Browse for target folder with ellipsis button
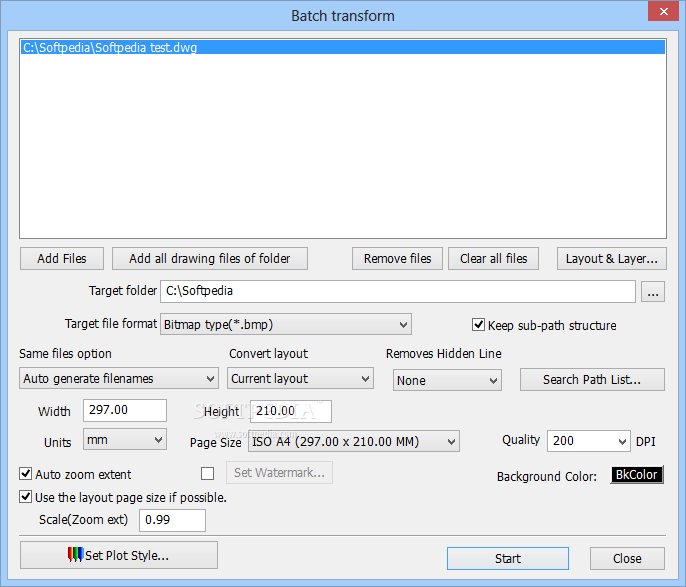This screenshot has width=686, height=587. [653, 292]
